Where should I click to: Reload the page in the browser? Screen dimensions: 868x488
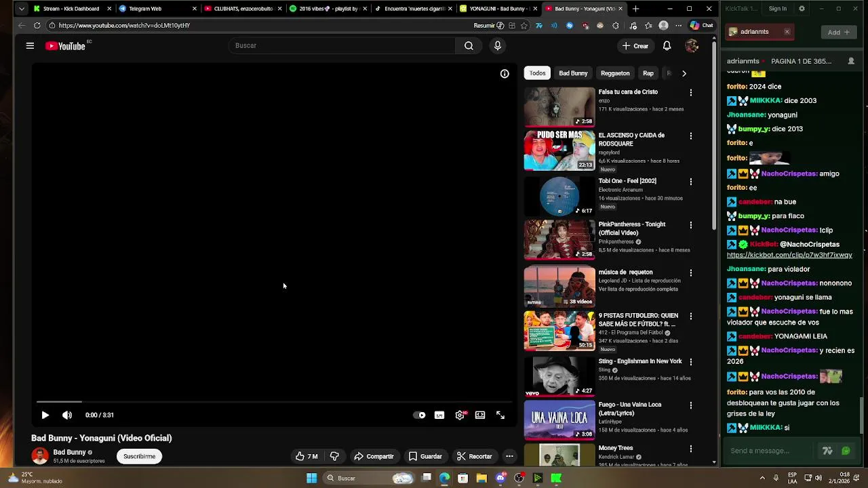[x=37, y=25]
